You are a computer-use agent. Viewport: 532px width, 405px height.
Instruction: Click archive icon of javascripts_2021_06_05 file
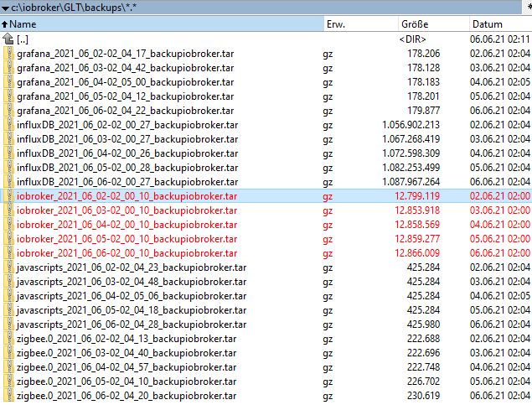(x=8, y=310)
